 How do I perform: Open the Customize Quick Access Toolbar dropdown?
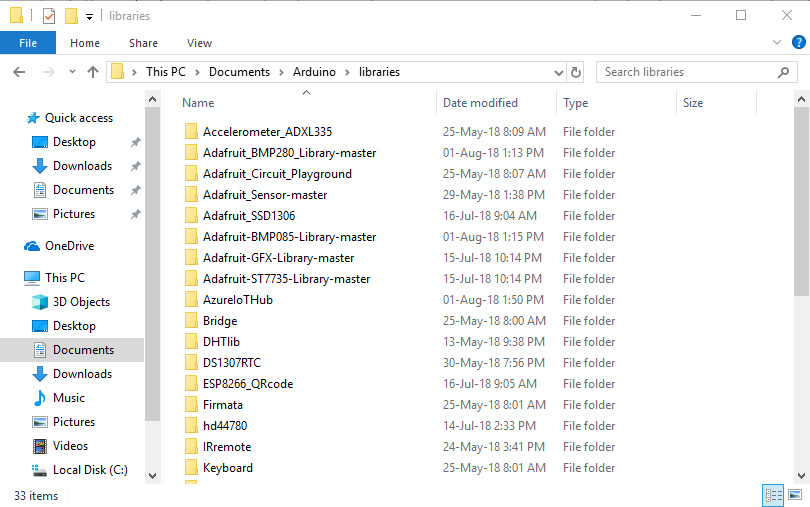point(89,17)
